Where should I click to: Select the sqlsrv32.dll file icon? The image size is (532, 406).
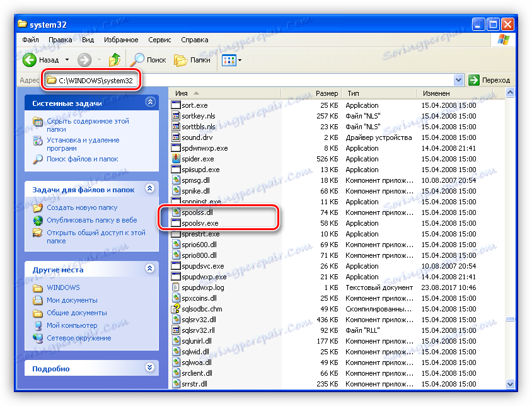point(176,320)
